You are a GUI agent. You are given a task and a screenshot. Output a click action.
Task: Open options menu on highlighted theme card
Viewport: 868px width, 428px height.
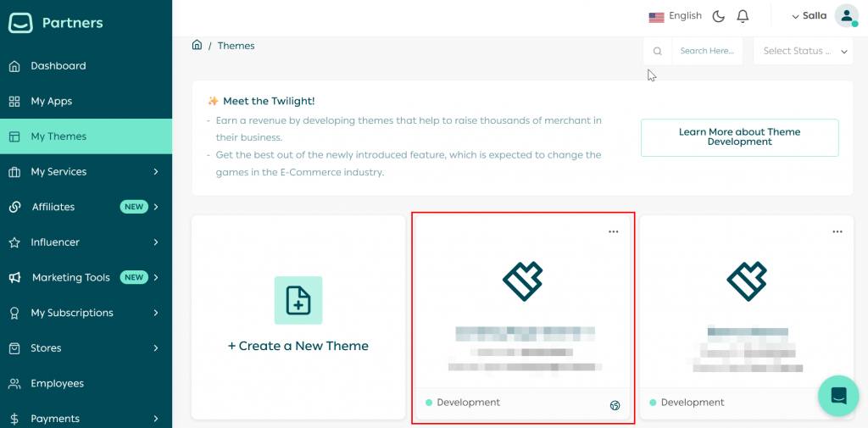tap(614, 232)
